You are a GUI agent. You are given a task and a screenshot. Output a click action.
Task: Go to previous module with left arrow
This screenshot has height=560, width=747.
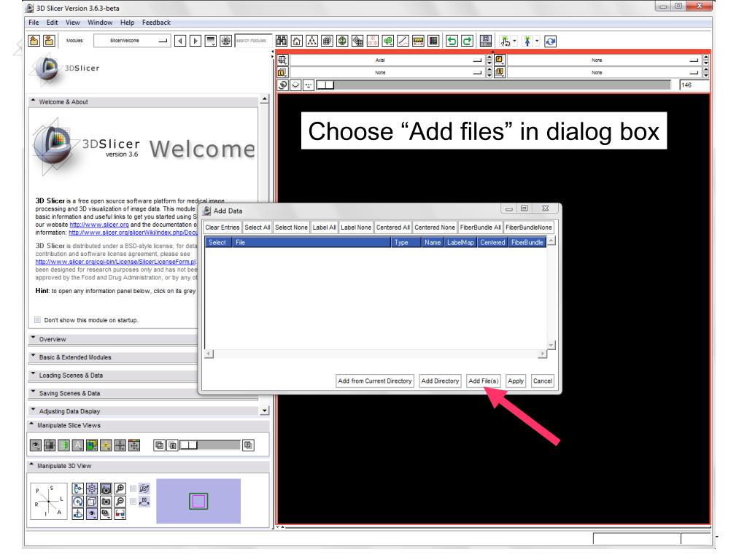pos(180,41)
